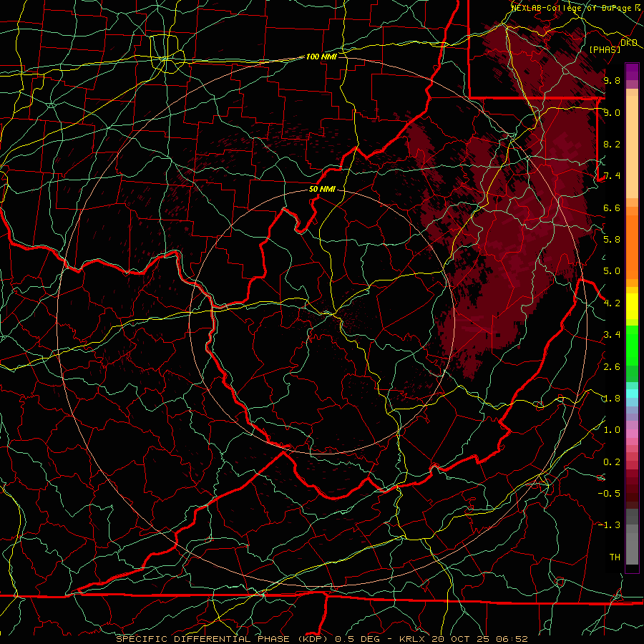Click the bright green band of the color bar

click(x=632, y=345)
